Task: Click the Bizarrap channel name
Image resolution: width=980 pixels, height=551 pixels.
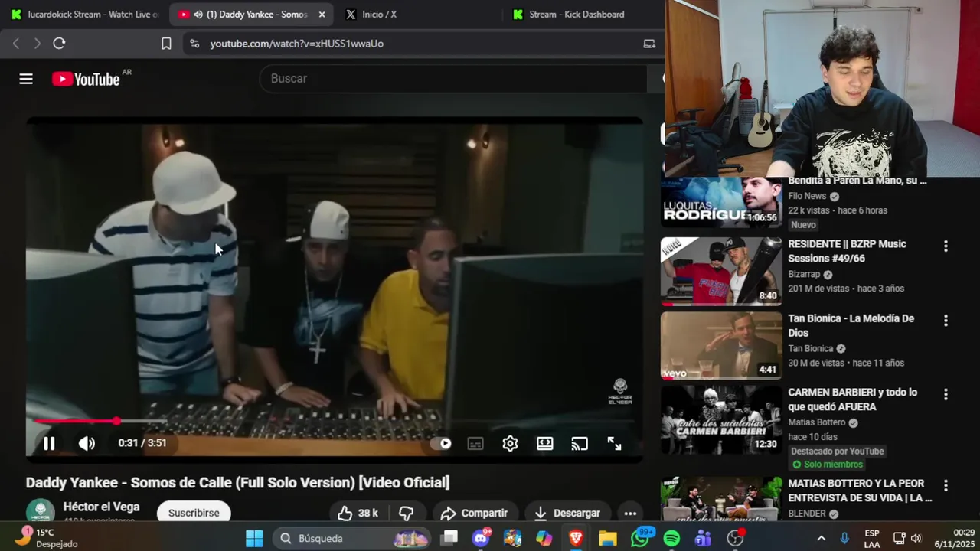Action: pos(804,274)
